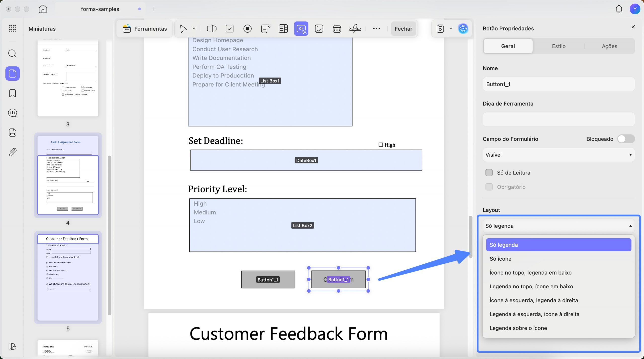The image size is (644, 359).
Task: Open the bookmarks panel
Action: (12, 93)
